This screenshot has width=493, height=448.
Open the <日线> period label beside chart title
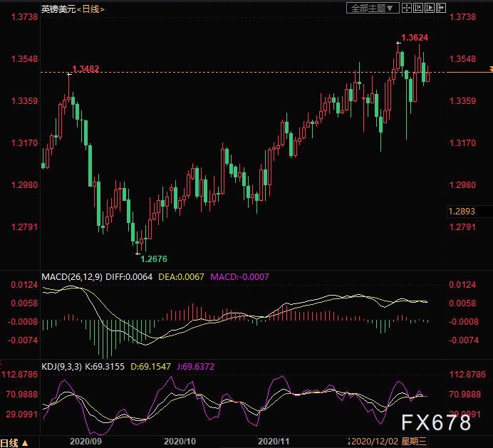(x=90, y=9)
